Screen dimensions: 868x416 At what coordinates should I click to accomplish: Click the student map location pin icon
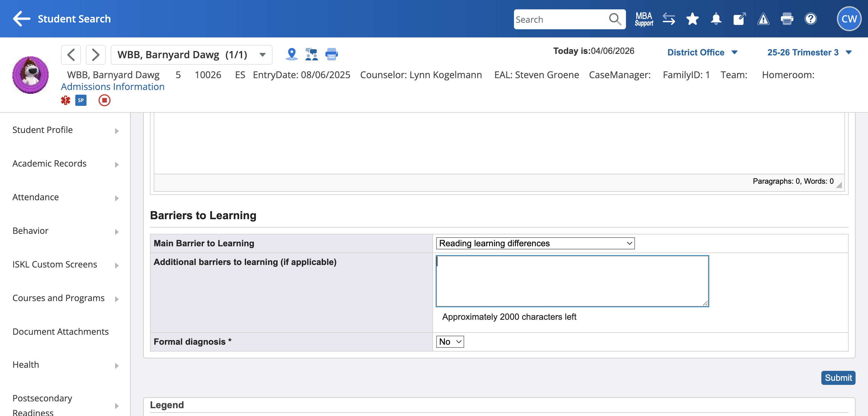[292, 54]
